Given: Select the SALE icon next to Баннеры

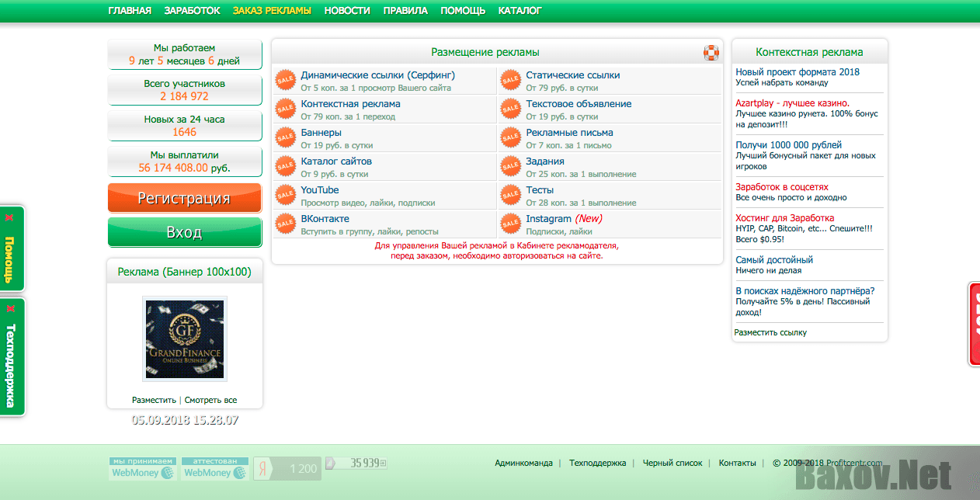Looking at the screenshot, I should (284, 137).
